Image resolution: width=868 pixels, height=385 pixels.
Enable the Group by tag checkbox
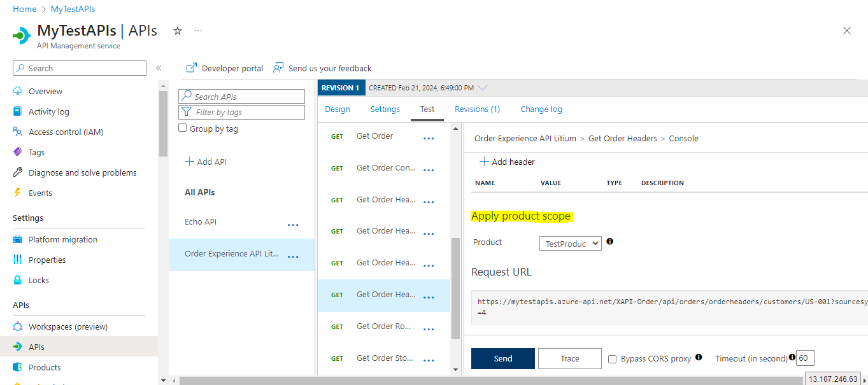183,128
